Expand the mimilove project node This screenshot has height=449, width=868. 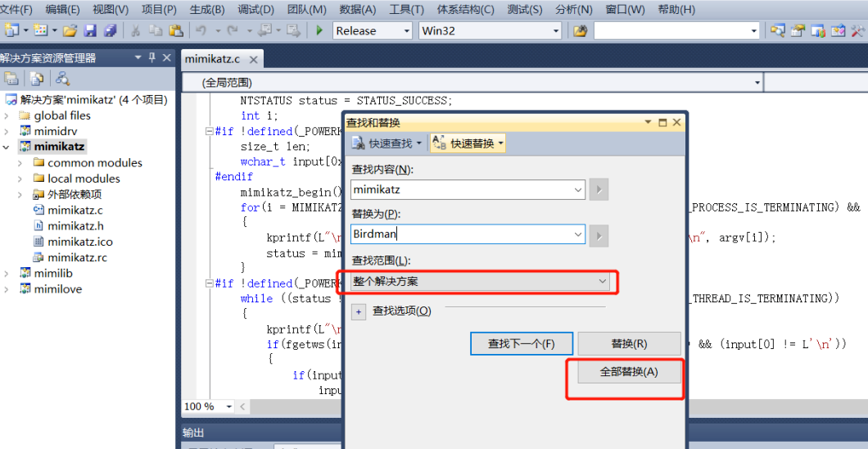tap(6, 289)
